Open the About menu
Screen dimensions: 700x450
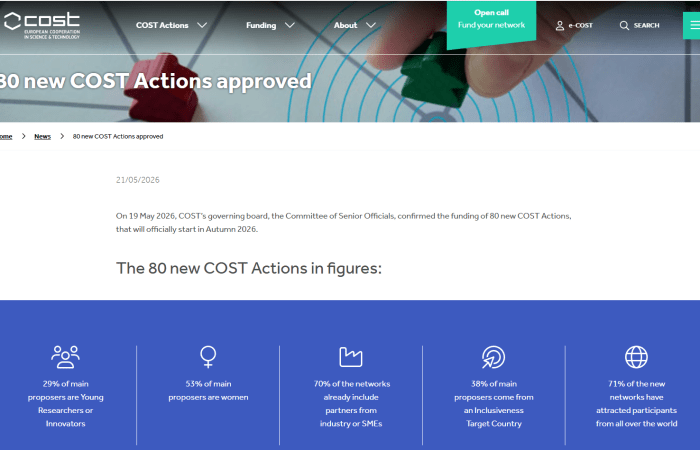pyautogui.click(x=346, y=25)
